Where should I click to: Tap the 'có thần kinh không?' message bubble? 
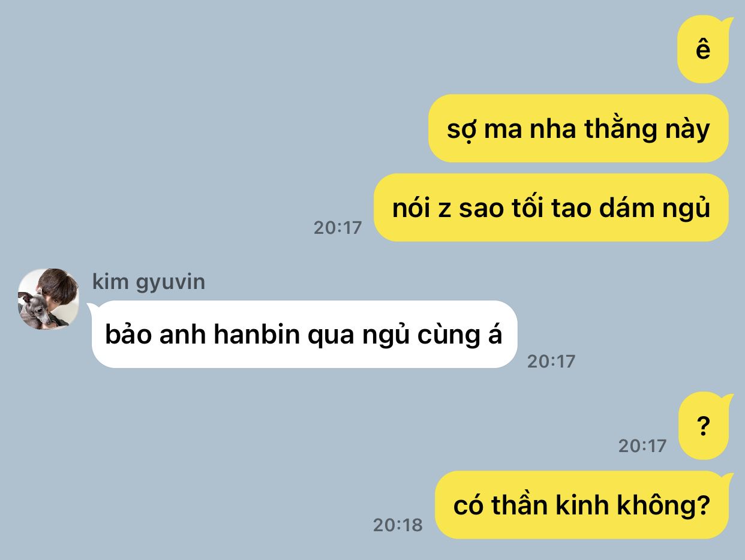coord(582,505)
